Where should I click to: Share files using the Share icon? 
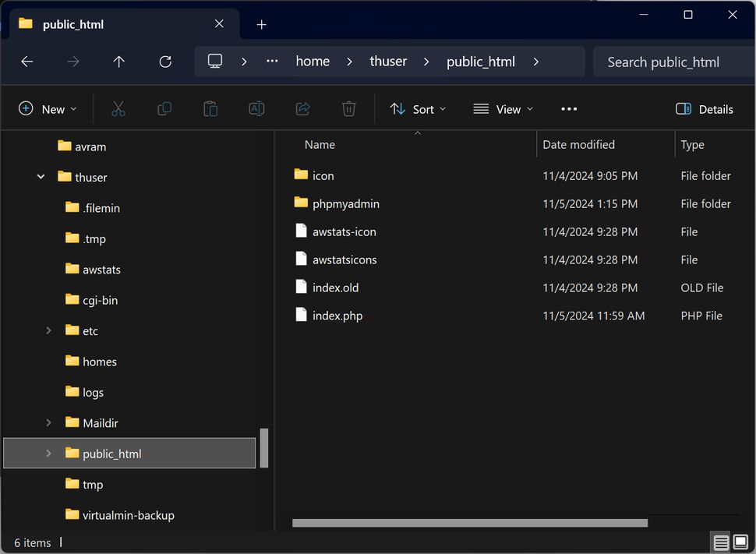point(302,109)
